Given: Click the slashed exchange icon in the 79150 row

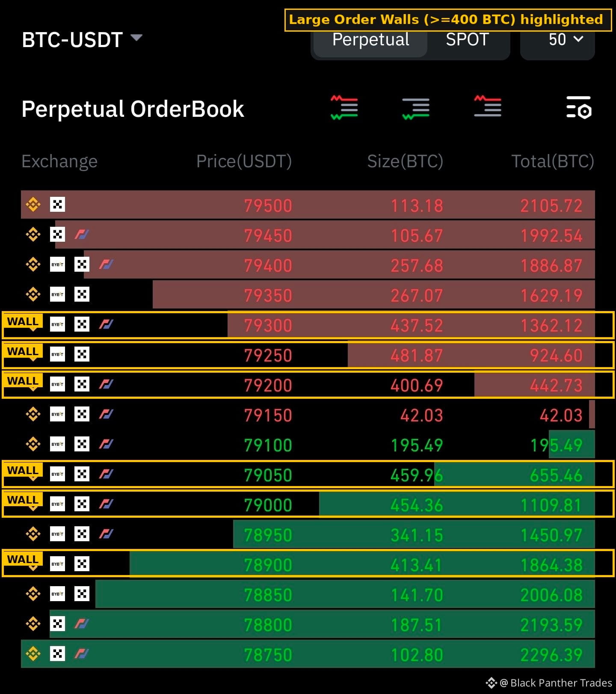Looking at the screenshot, I should tap(106, 414).
